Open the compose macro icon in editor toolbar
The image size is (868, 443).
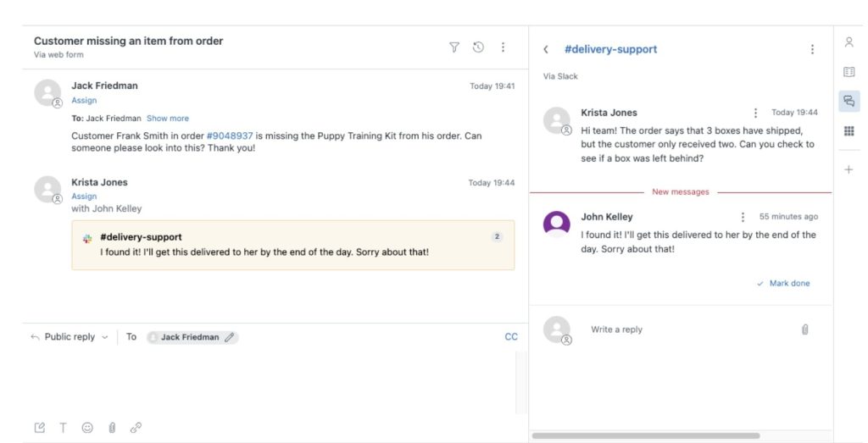pyautogui.click(x=39, y=428)
